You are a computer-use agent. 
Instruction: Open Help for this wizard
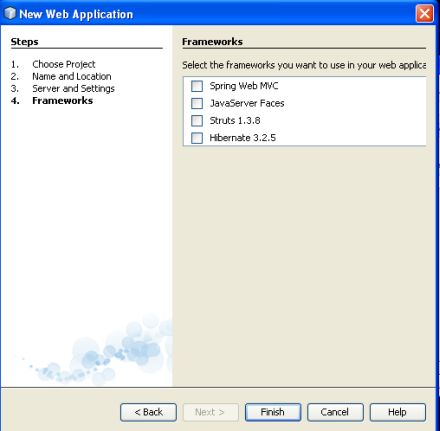tap(398, 412)
